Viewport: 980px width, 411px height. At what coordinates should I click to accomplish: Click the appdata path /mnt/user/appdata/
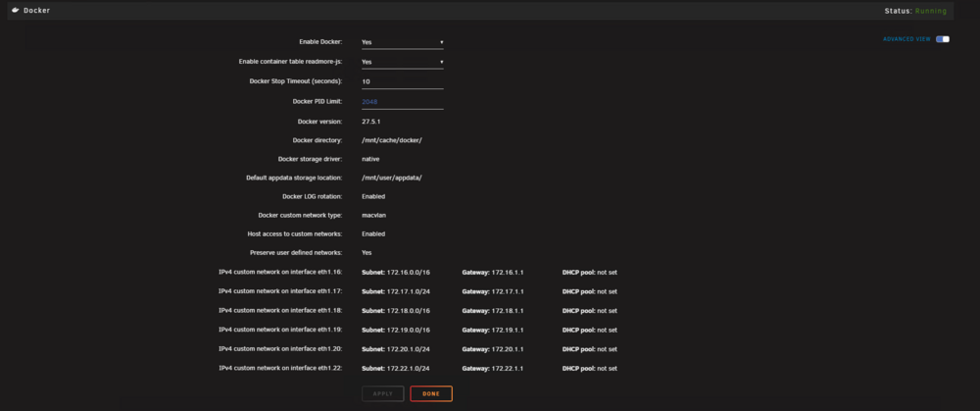point(391,178)
